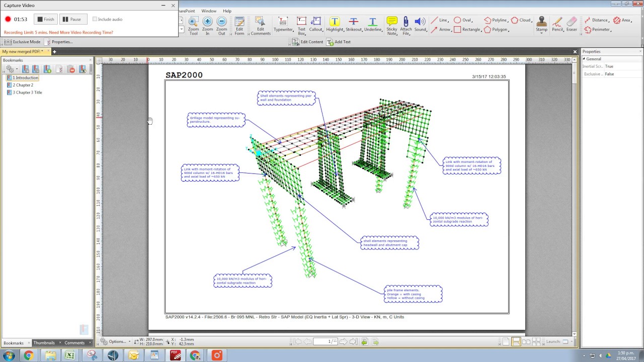Activate the Zoom In tool
This screenshot has width=644, height=362.
(x=207, y=26)
